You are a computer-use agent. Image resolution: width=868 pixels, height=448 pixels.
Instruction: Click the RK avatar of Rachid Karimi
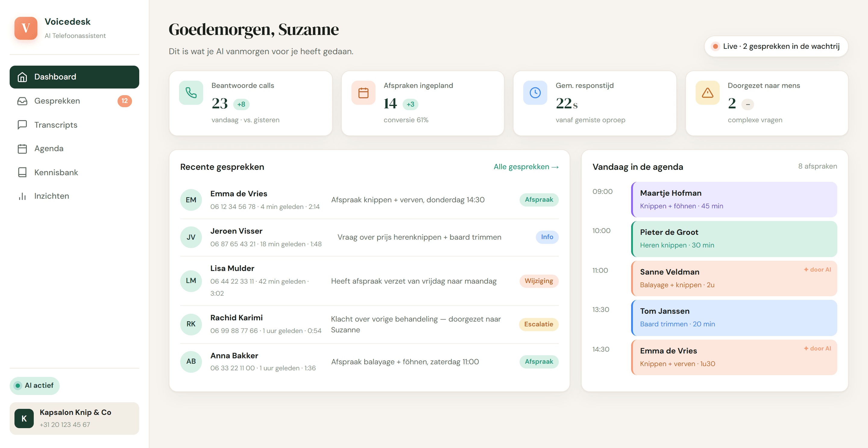pyautogui.click(x=191, y=324)
